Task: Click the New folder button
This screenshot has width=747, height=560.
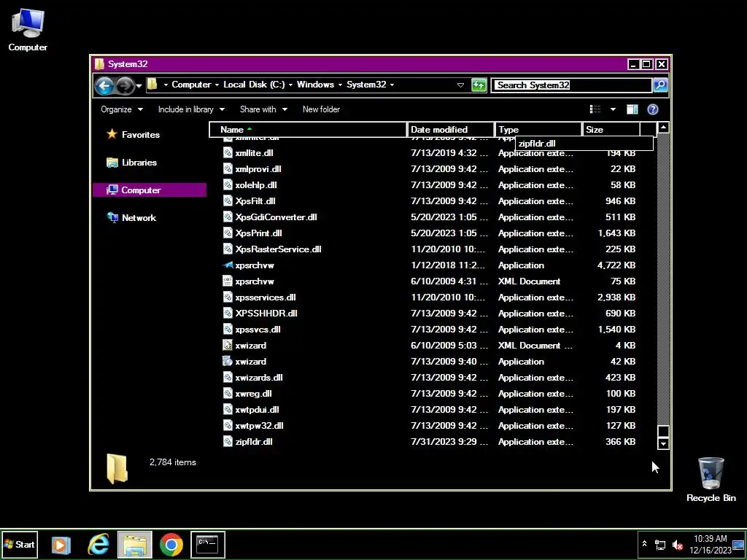Action: [x=321, y=109]
